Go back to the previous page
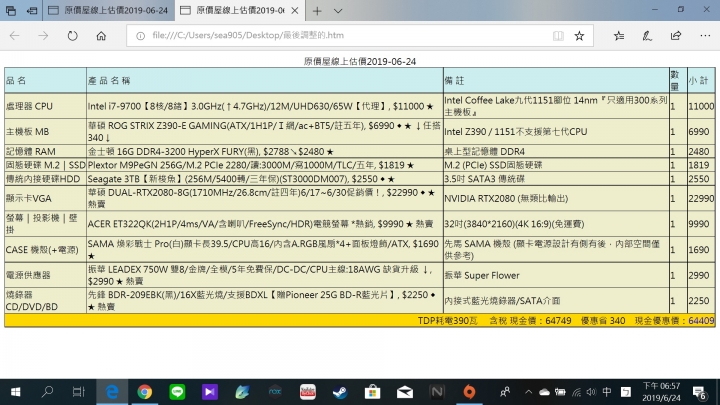720x405 pixels. point(15,36)
